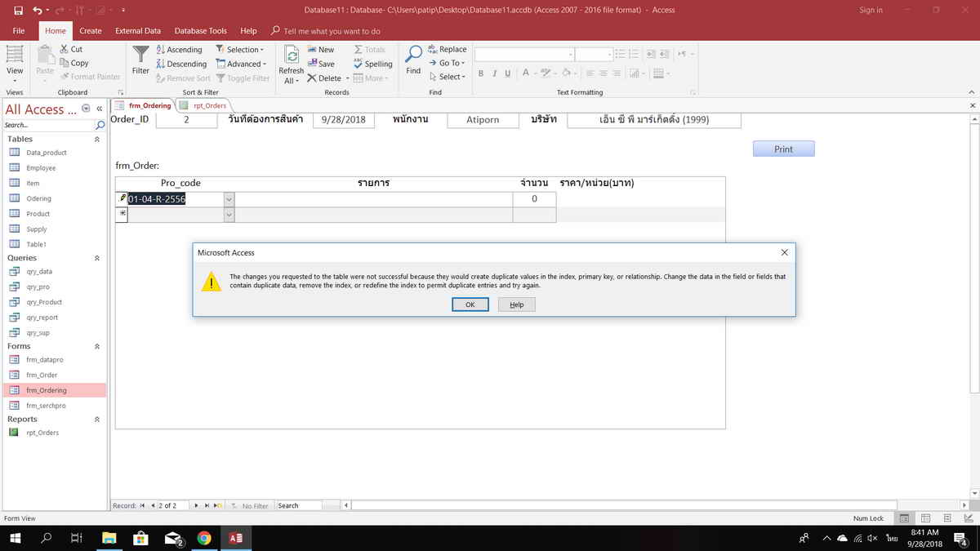Open the Data_product table
The height and width of the screenshot is (551, 980).
point(47,153)
